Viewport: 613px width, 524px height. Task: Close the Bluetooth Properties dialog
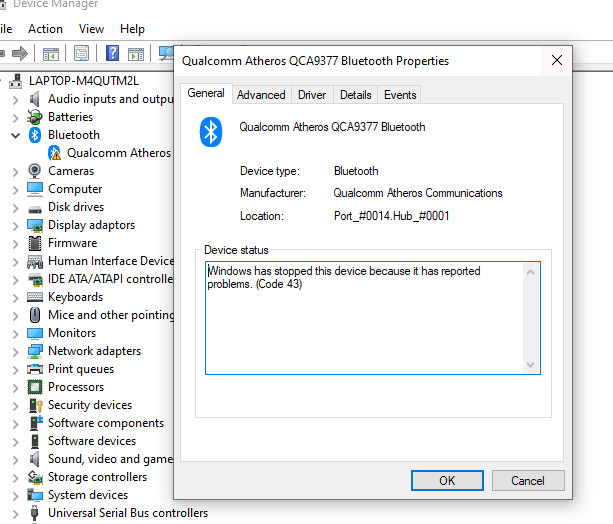tap(557, 60)
